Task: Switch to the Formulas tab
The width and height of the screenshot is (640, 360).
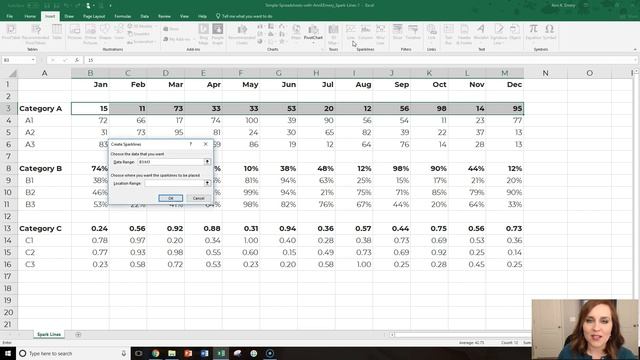Action: click(122, 16)
